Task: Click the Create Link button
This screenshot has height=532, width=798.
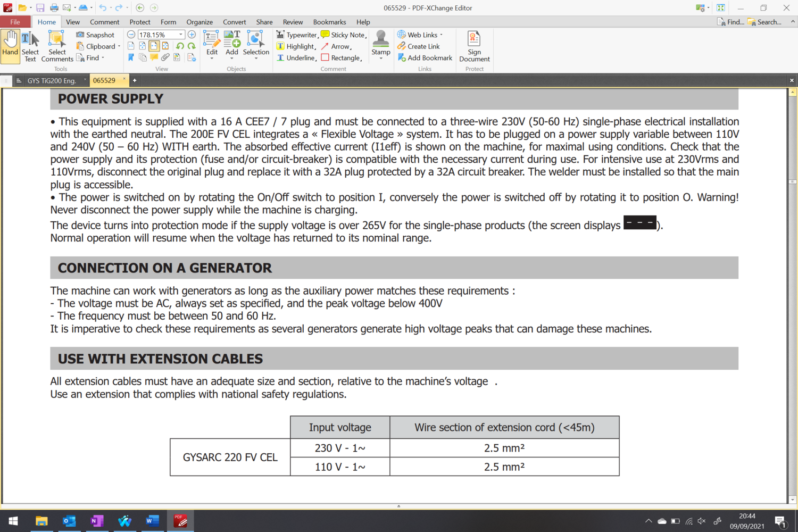Action: (419, 46)
